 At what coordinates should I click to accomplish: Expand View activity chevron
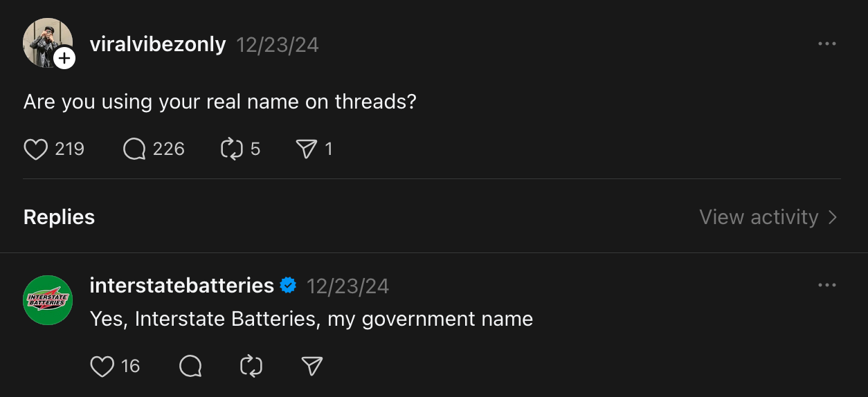pyautogui.click(x=833, y=217)
